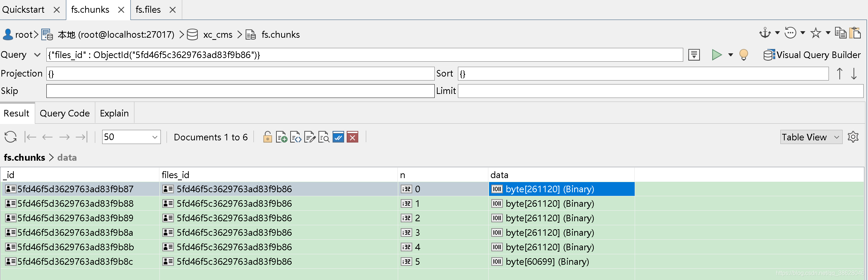The image size is (868, 280).
Task: Click the anchor icon
Action: tap(765, 33)
